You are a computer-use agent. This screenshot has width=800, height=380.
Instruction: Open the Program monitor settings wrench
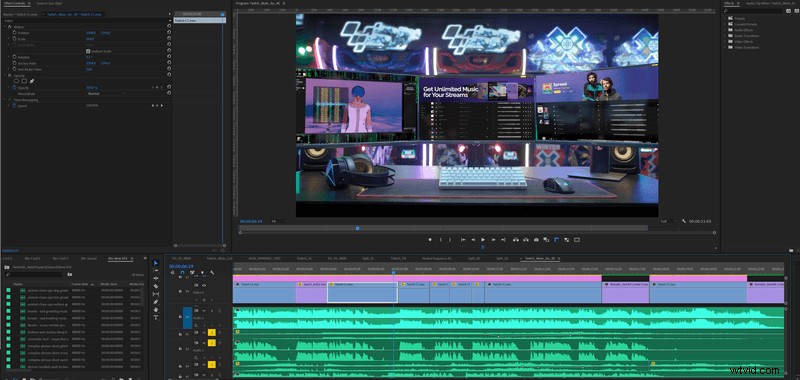pyautogui.click(x=684, y=221)
